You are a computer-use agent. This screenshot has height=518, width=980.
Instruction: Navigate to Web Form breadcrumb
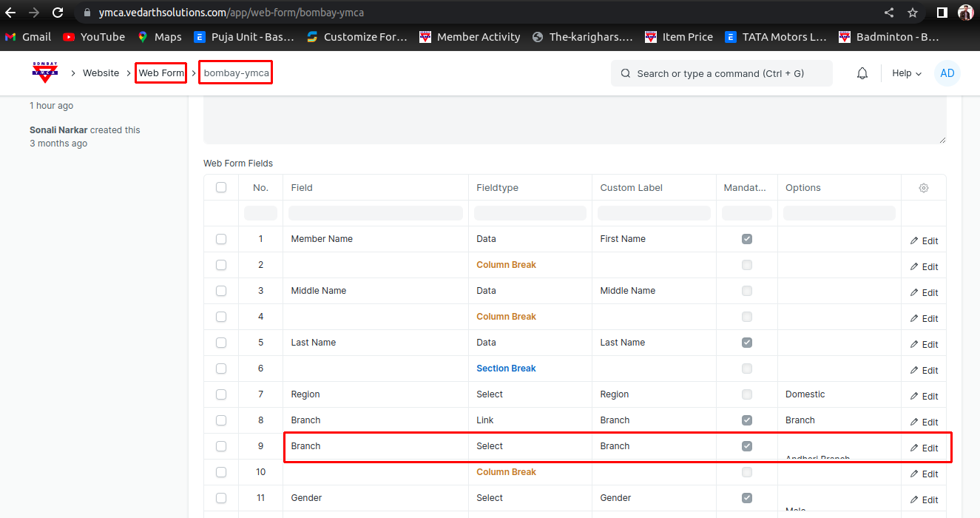coord(160,73)
